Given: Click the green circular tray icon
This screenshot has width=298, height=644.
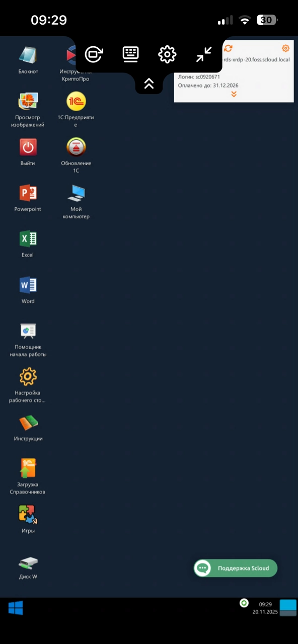Looking at the screenshot, I should pos(244,603).
